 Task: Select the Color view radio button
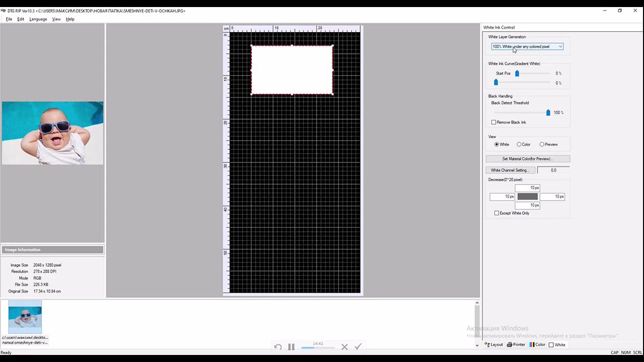tap(519, 144)
